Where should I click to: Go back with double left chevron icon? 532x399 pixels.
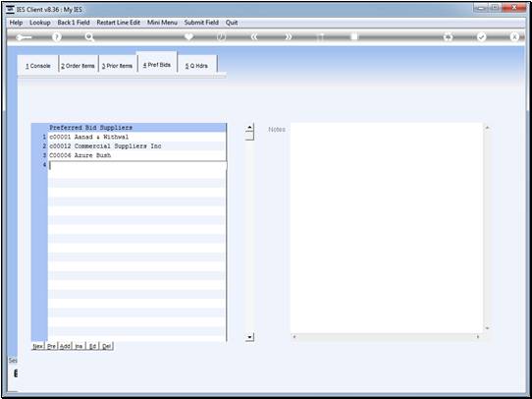coord(254,37)
